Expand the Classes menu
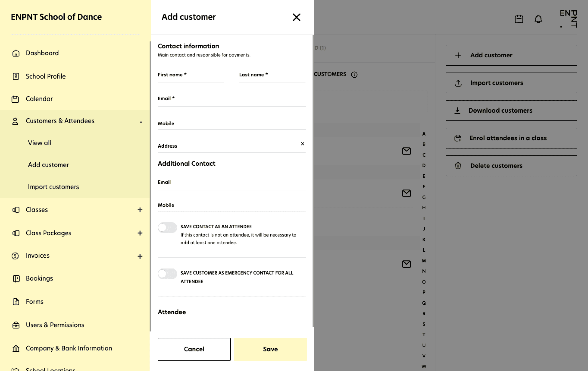This screenshot has height=371, width=588. [x=140, y=210]
